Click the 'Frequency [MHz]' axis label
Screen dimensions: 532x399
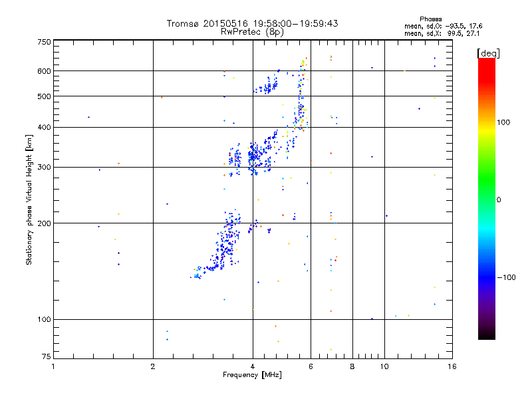[252, 375]
